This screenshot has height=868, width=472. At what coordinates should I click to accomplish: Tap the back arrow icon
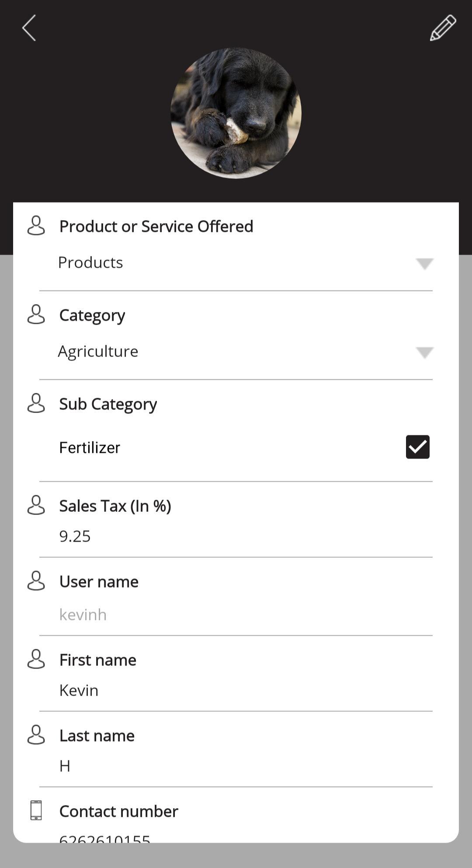(29, 28)
